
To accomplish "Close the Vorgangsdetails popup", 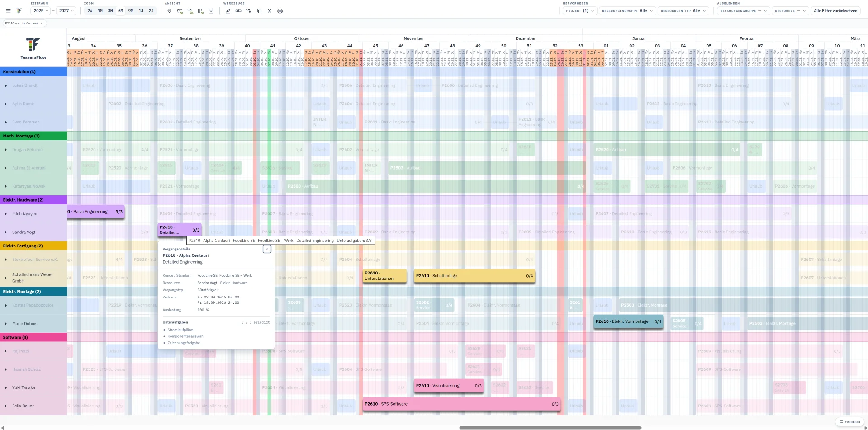I will (267, 249).
